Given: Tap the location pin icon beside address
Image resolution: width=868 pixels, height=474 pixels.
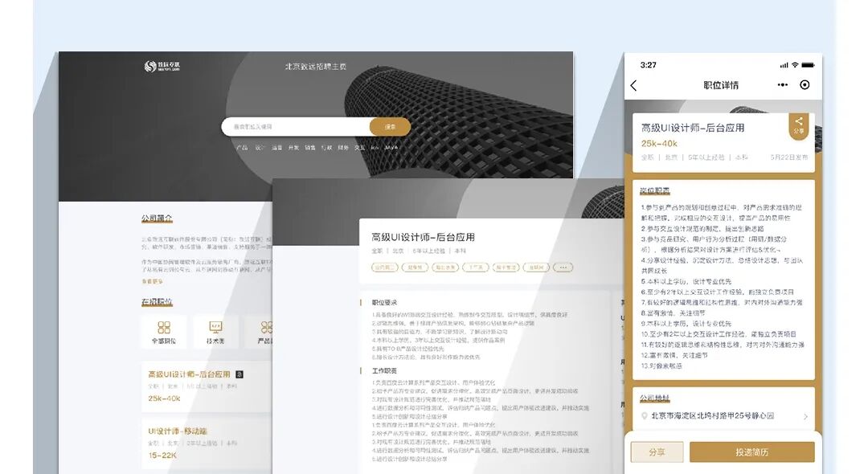Looking at the screenshot, I should pyautogui.click(x=645, y=416).
